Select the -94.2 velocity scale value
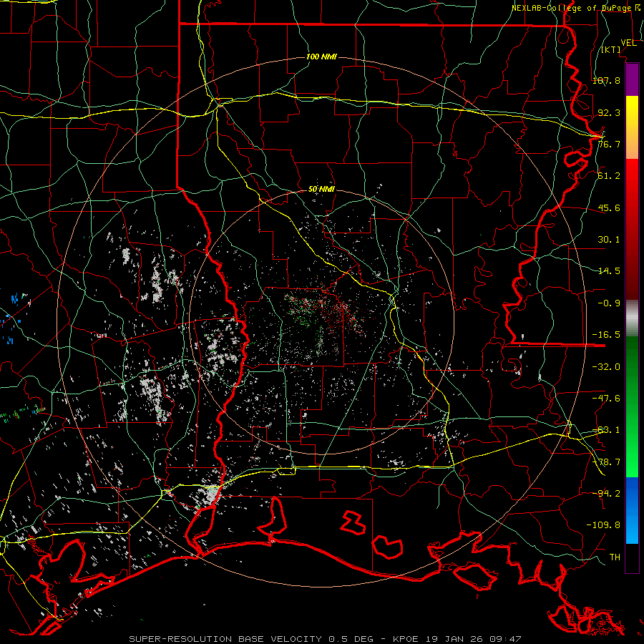 pos(606,494)
